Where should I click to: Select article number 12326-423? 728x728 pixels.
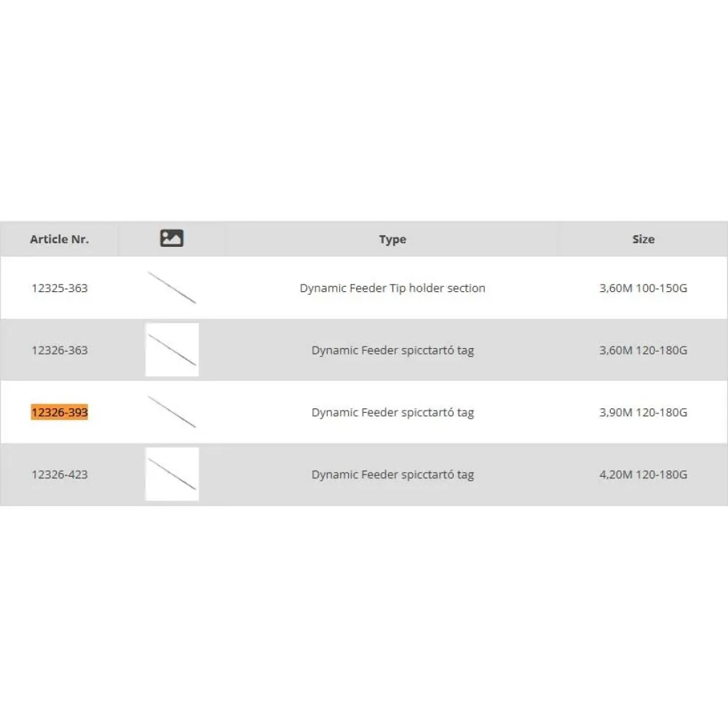click(x=60, y=475)
